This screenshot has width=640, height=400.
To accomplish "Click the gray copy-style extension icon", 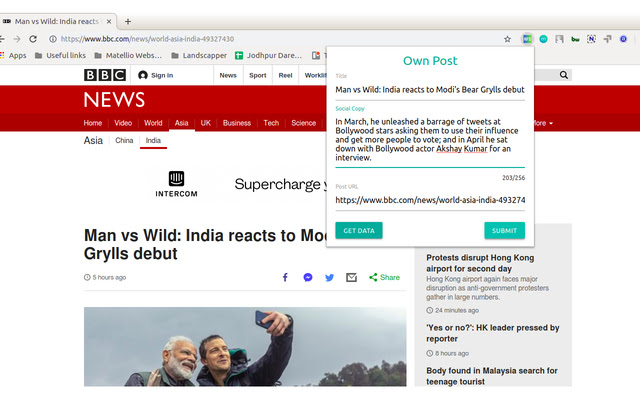I will click(x=607, y=39).
